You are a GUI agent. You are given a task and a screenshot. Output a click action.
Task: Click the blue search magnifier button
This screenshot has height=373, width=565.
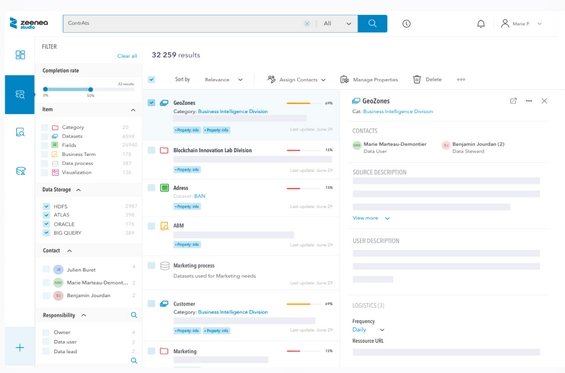point(372,23)
